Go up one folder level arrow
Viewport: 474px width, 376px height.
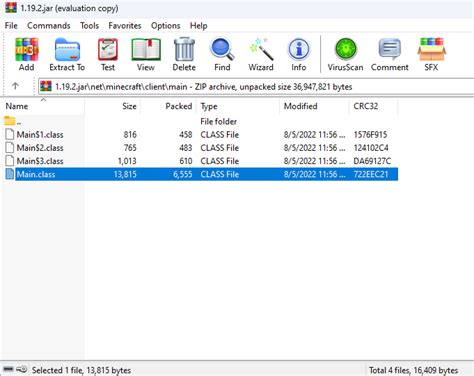[x=15, y=86]
